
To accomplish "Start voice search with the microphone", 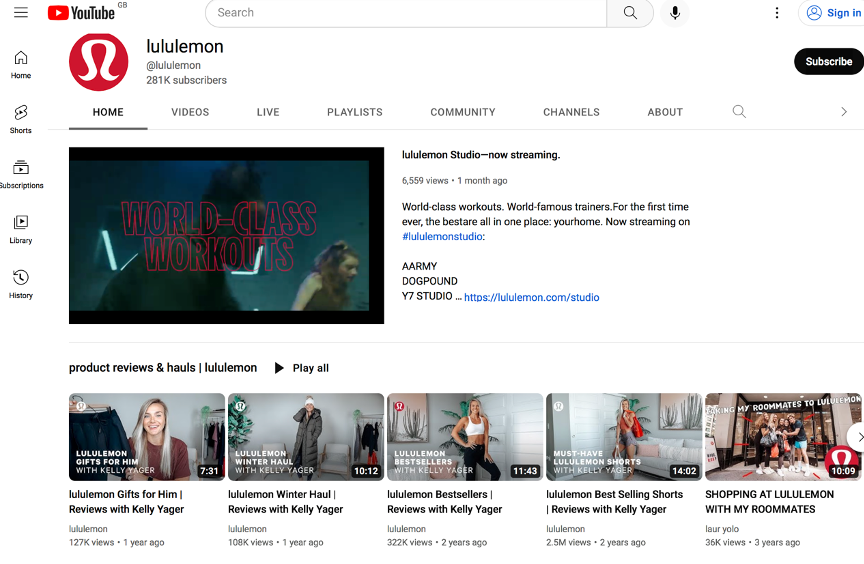I will (x=674, y=13).
